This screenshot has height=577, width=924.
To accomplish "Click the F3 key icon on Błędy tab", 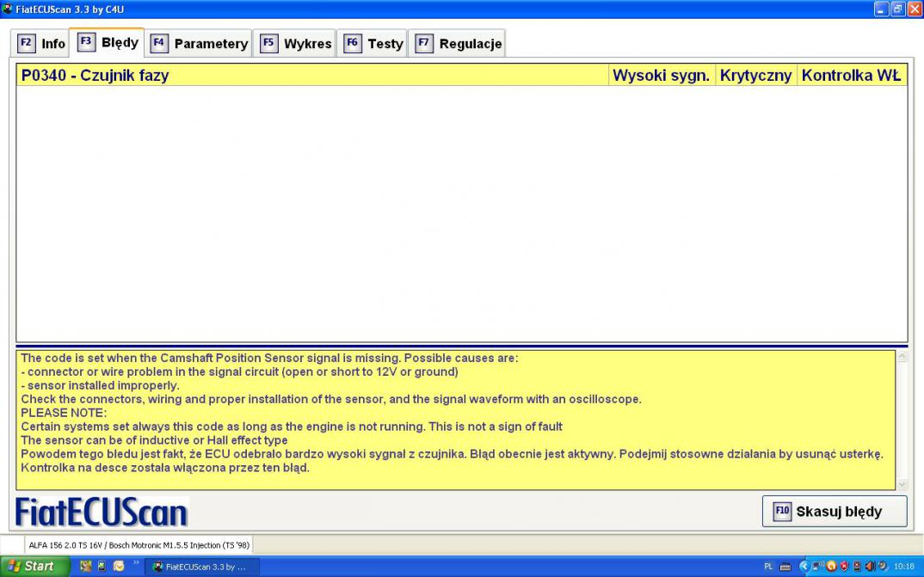I will click(86, 42).
